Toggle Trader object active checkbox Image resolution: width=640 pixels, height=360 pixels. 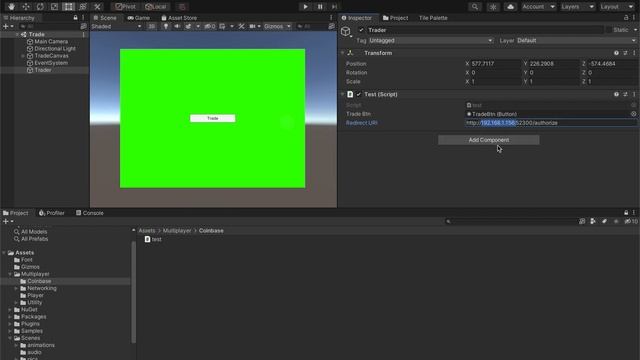[361, 30]
